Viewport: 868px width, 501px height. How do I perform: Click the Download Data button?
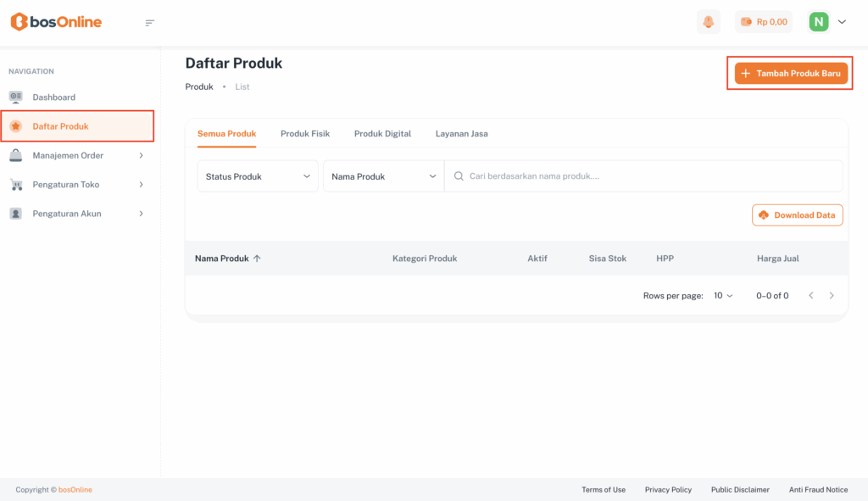coord(797,215)
